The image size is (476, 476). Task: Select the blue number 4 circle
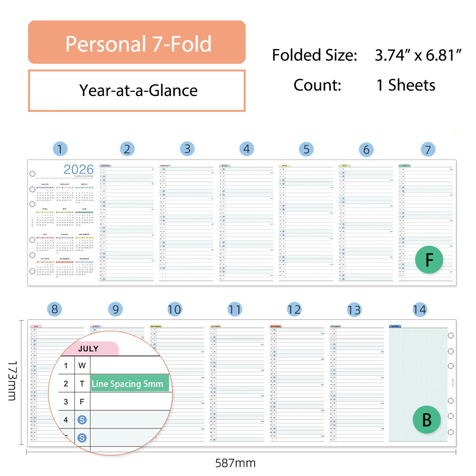246,149
